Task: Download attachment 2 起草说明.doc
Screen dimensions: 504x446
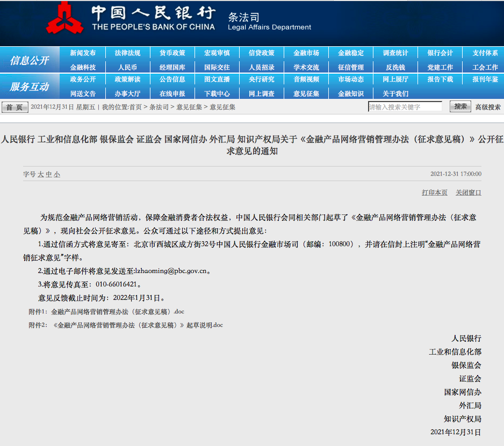Action: point(138,325)
